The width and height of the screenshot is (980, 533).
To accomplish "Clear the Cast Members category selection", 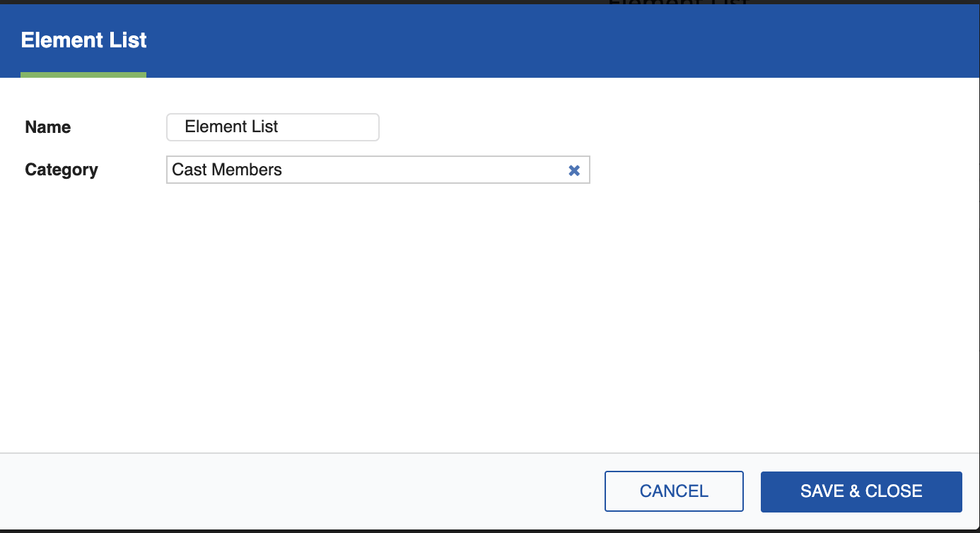I will pos(574,170).
